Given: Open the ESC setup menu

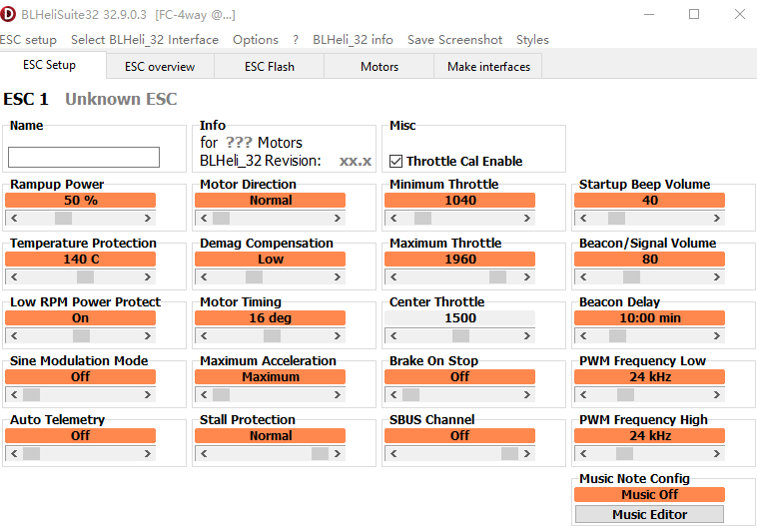Looking at the screenshot, I should coord(27,40).
